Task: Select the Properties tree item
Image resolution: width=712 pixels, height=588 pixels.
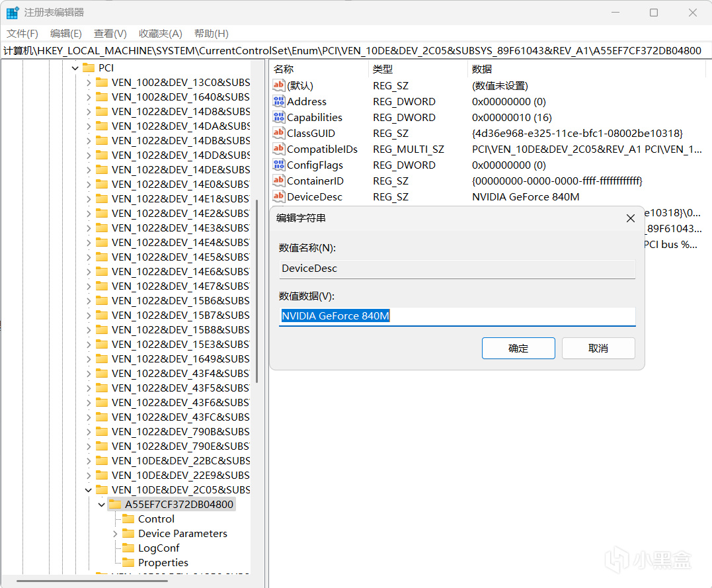Action: click(163, 563)
